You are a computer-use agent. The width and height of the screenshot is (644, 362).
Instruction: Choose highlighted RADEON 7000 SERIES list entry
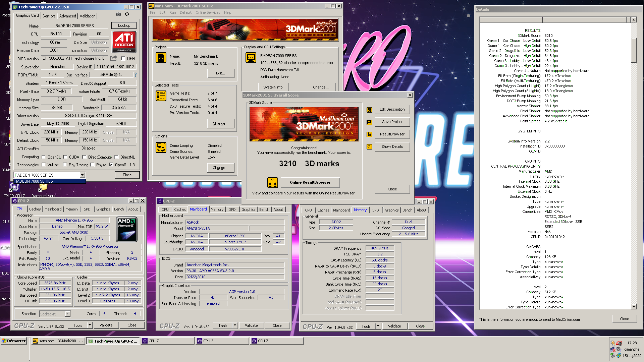click(x=50, y=181)
